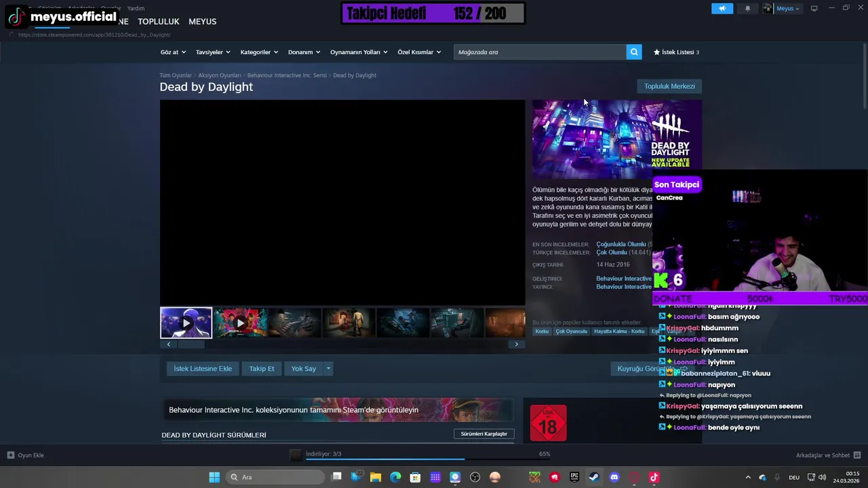Click the Behaviour Interactive collection banner

coord(338,410)
